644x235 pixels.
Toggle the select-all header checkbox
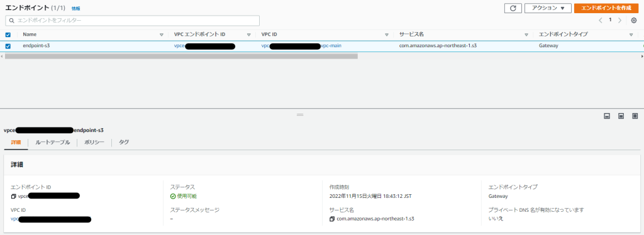(8, 35)
